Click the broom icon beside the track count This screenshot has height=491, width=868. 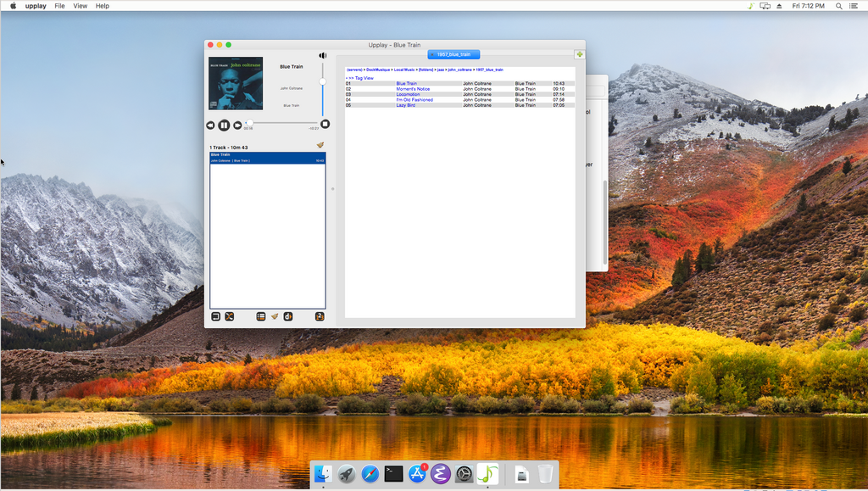click(320, 146)
